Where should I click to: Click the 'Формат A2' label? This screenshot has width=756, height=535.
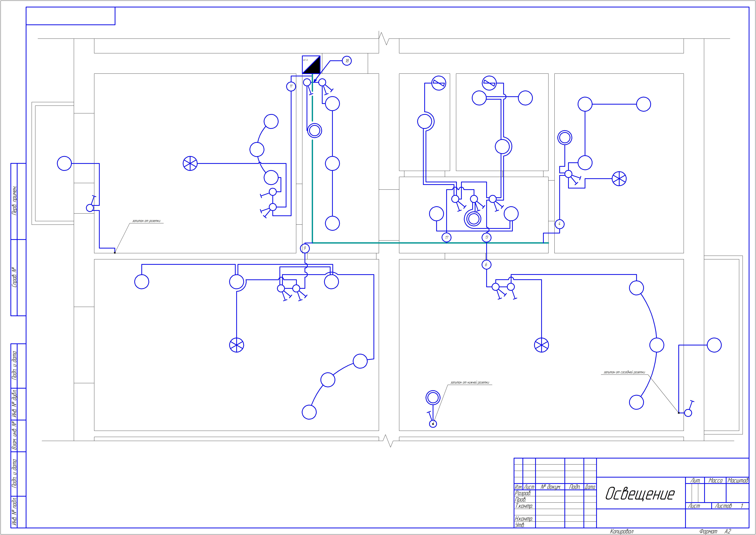tap(715, 531)
